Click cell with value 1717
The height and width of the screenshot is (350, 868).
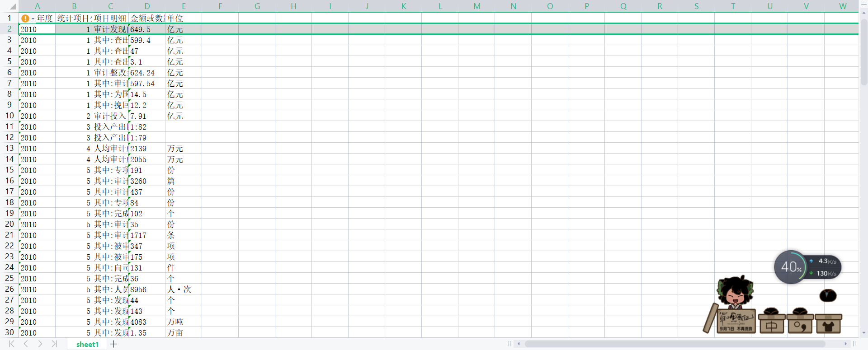tap(147, 235)
